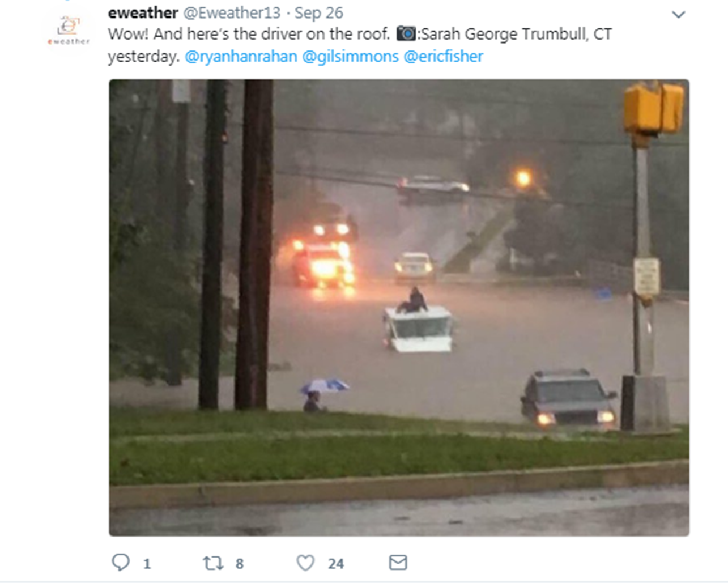The width and height of the screenshot is (728, 583).
Task: Open the Sep 26 tweet timestamp
Action: 319,12
